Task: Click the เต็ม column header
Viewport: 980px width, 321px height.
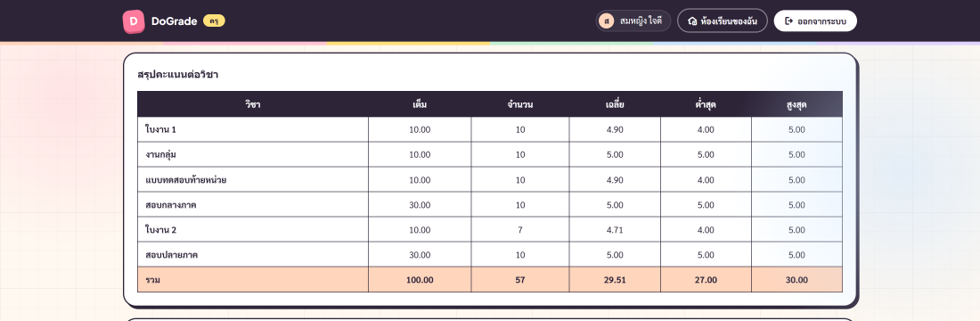Action: (x=420, y=104)
